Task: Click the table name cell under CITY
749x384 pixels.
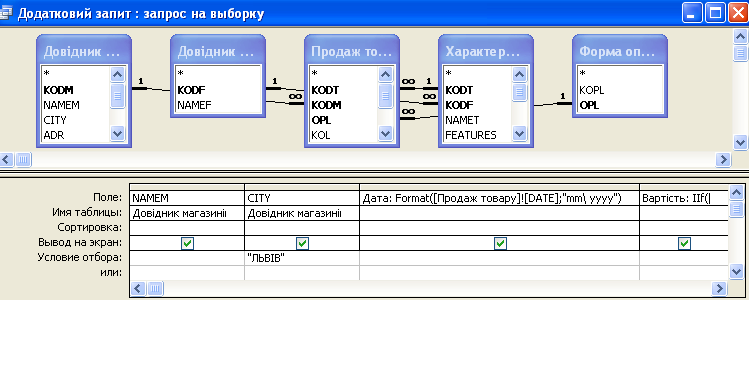Action: (x=302, y=213)
